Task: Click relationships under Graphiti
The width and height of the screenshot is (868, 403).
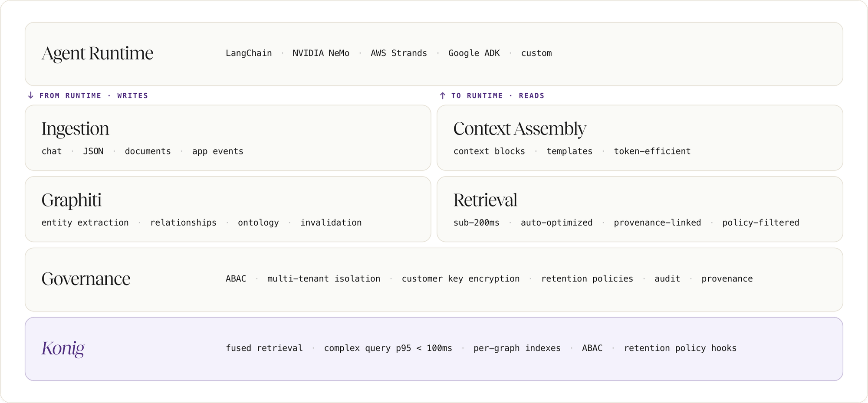Action: point(183,223)
